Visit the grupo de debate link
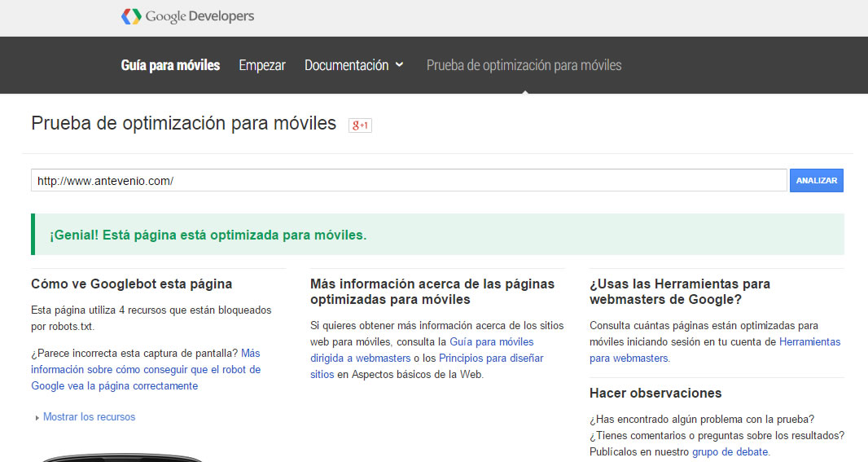 point(730,452)
